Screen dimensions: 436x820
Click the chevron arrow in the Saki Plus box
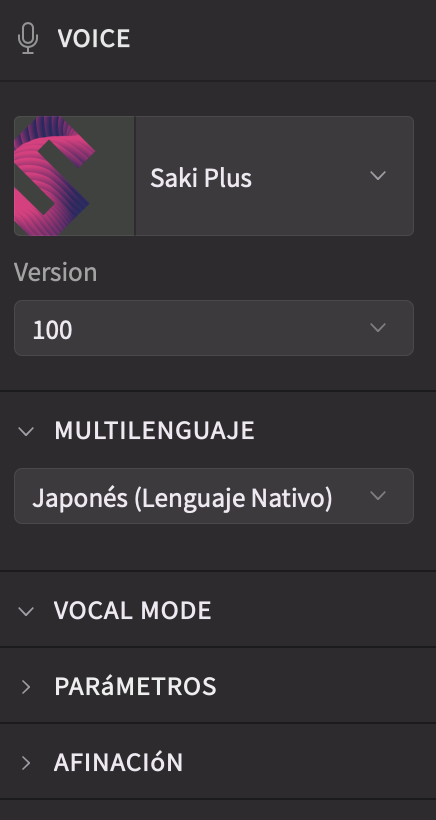(378, 176)
